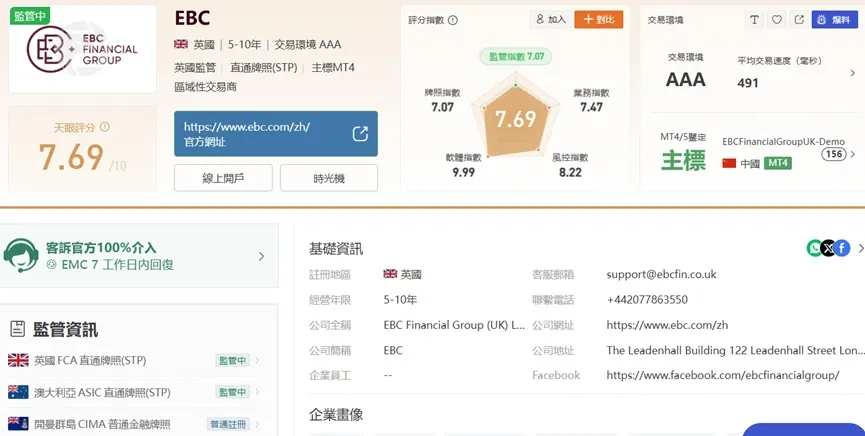The height and width of the screenshot is (436, 865).
Task: Click the info icon next to 天眼評分
Action: tap(105, 127)
